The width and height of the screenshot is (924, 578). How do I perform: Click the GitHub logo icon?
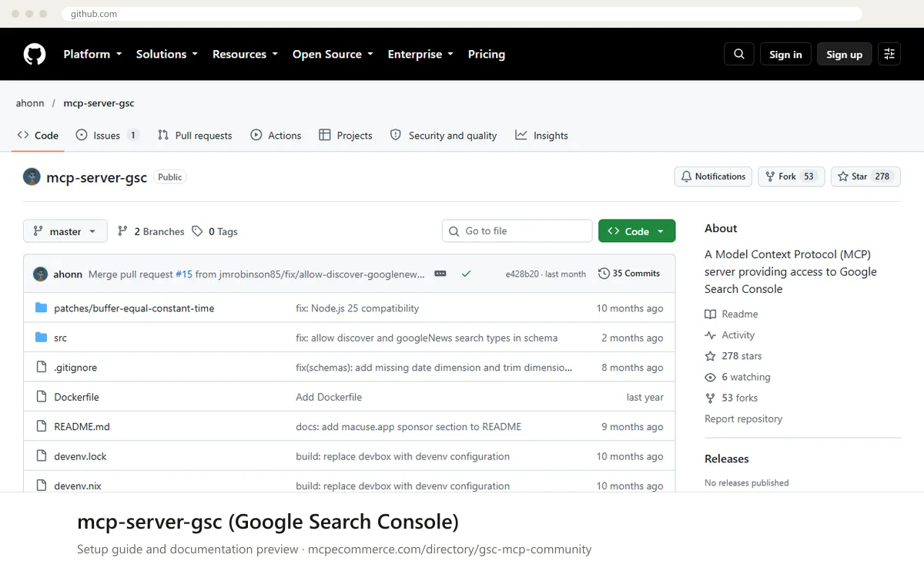click(35, 54)
